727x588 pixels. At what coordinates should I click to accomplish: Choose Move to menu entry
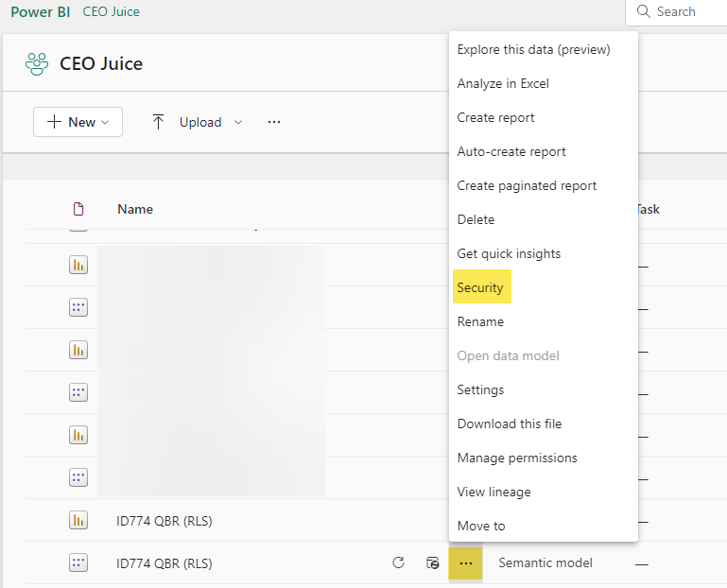click(481, 526)
